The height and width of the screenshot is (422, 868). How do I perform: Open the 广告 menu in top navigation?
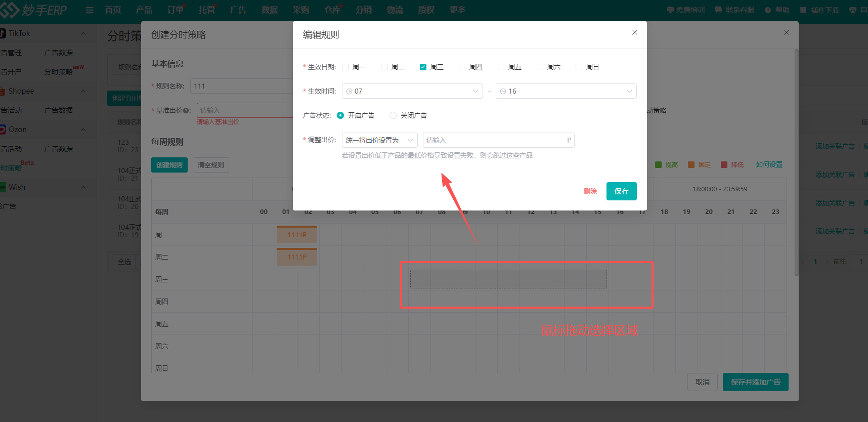point(238,10)
